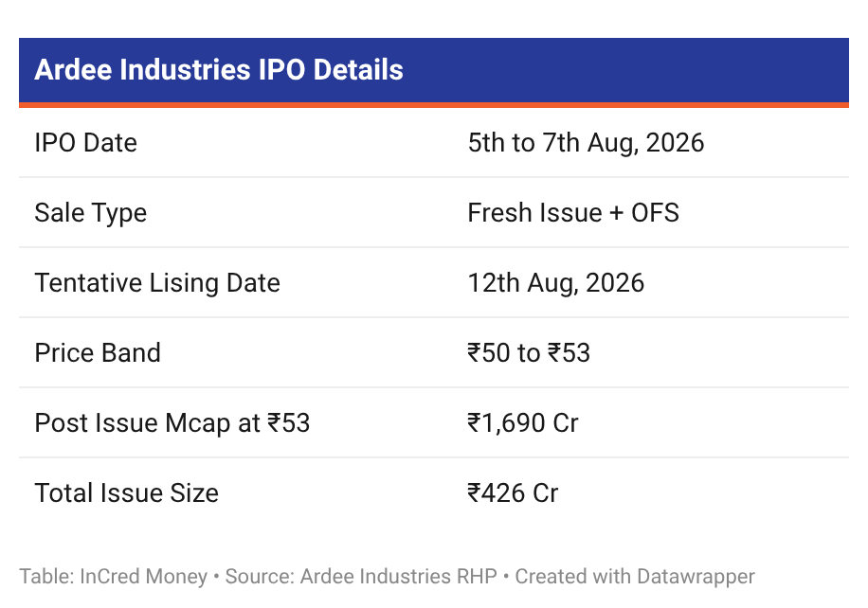Select the IPO Date label
868x608 pixels.
[x=86, y=143]
